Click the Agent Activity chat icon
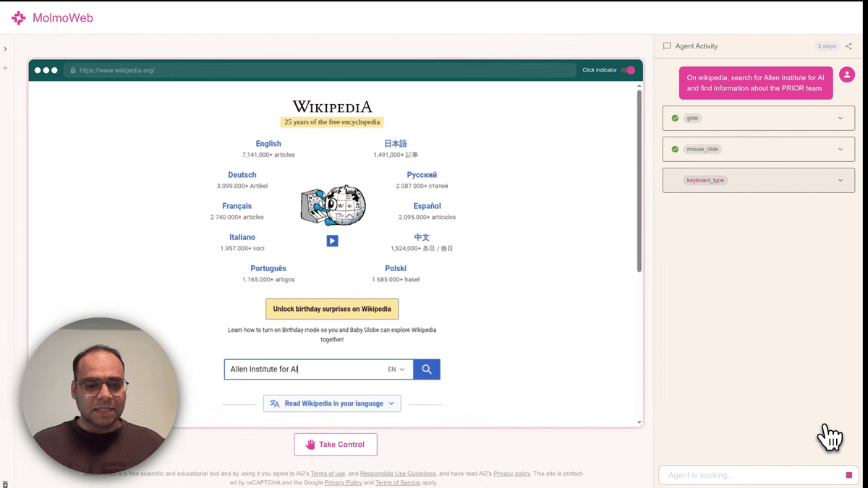This screenshot has width=868, height=488. click(x=667, y=46)
